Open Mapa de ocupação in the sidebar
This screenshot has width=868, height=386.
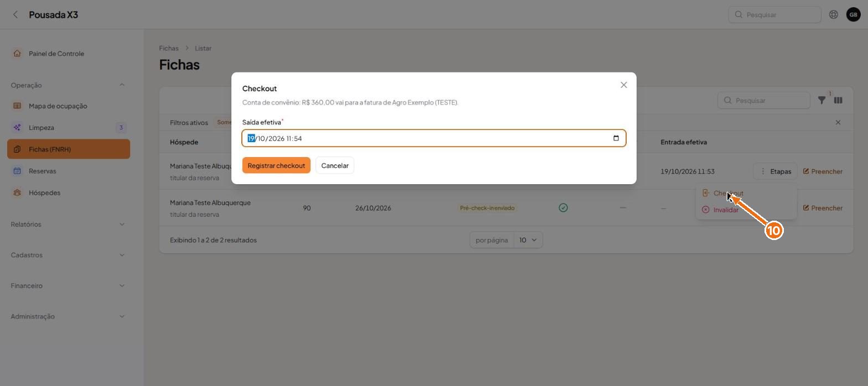(69, 106)
